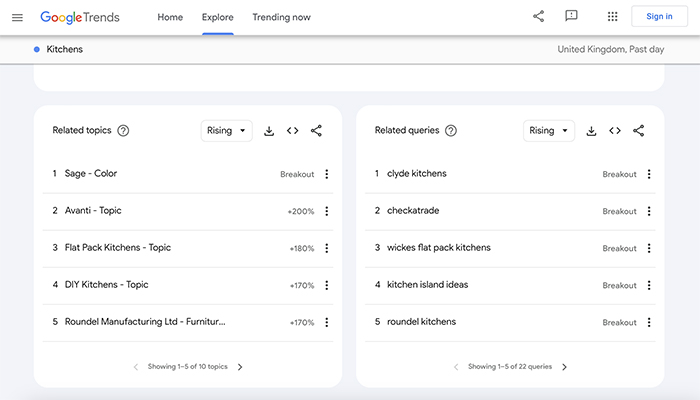Screen dimensions: 700x400
Task: Embed the Related queries widget
Action: (x=615, y=131)
